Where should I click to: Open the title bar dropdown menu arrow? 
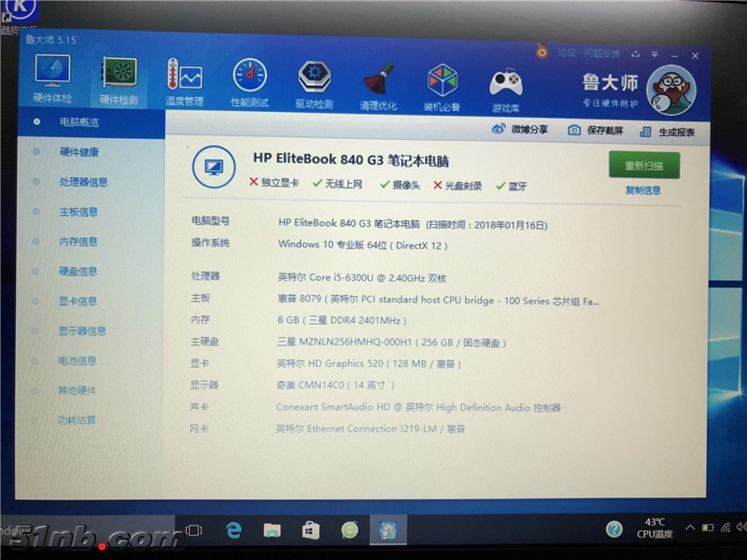click(x=655, y=54)
